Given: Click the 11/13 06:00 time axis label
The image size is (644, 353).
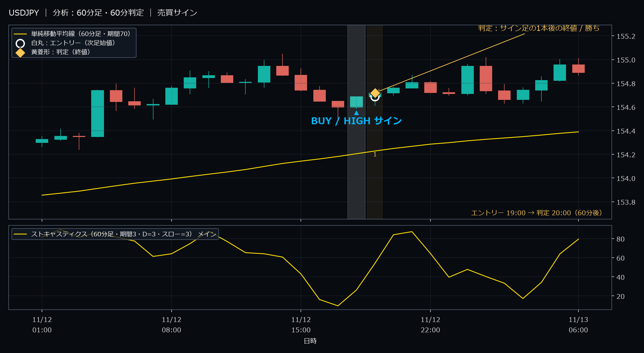Looking at the screenshot, I should [578, 325].
